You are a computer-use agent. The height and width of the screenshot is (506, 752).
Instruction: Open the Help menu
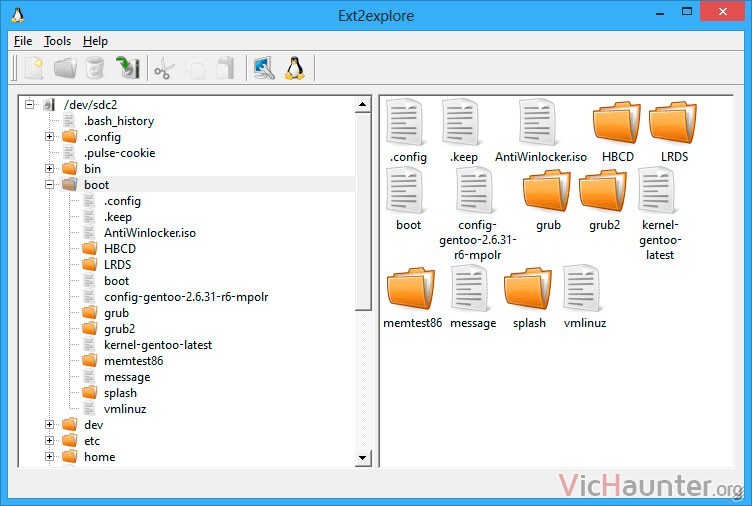click(x=95, y=41)
